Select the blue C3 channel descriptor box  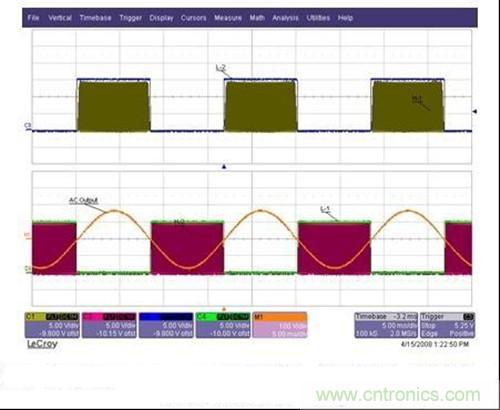166,325
